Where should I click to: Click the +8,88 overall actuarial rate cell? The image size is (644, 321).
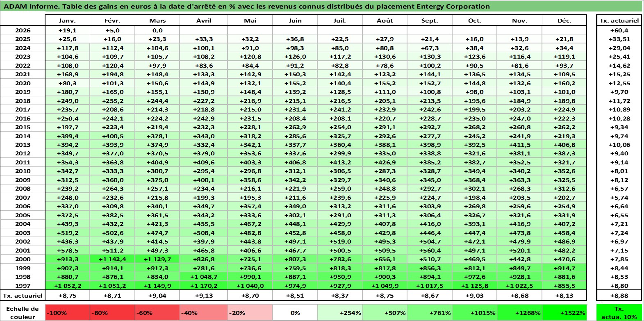[x=619, y=295]
